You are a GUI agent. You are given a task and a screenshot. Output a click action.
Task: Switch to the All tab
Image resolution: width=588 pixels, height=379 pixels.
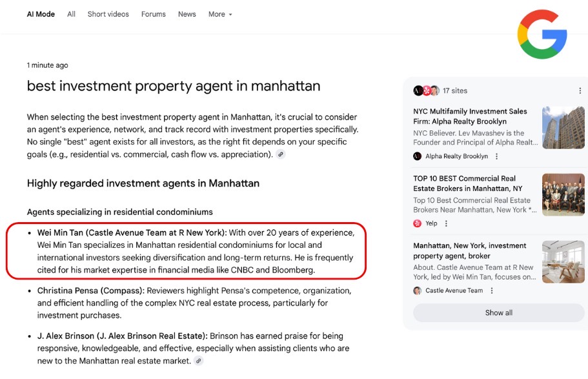coord(71,14)
